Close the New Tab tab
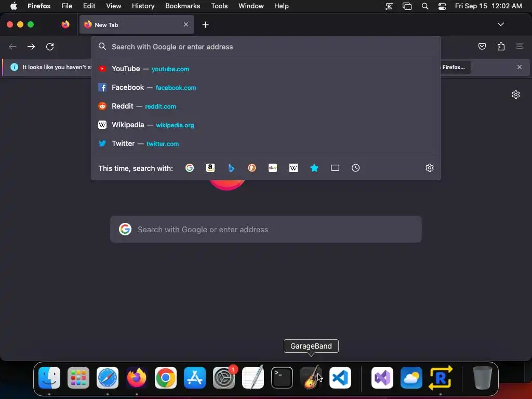 (186, 24)
